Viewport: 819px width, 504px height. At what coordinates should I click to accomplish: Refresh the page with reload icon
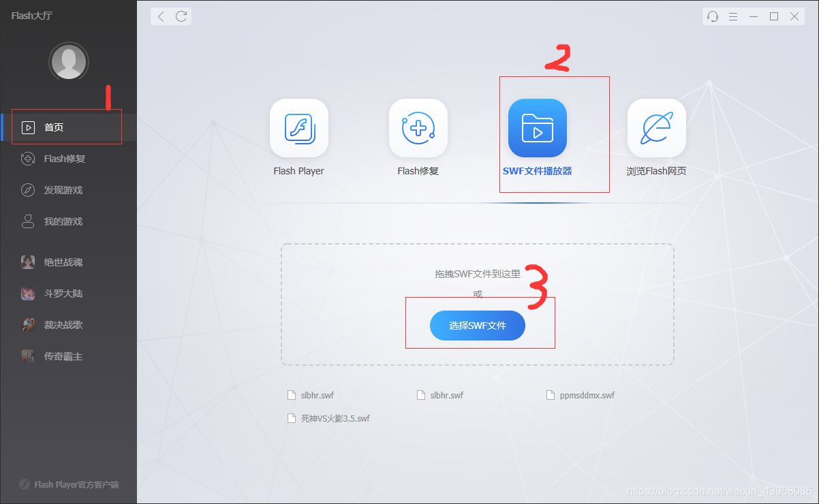[x=181, y=16]
